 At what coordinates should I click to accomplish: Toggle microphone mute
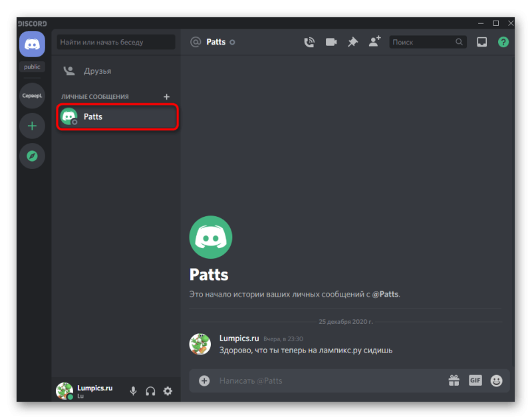134,391
